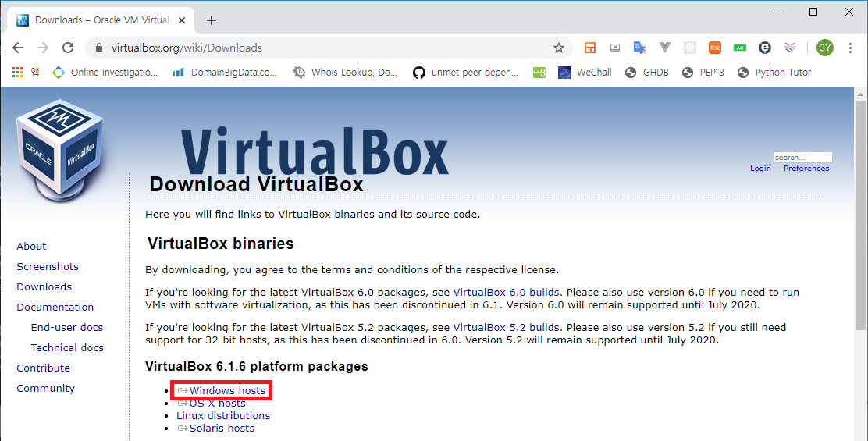Click the Google Translate extension icon
Screen dimensions: 868x441
click(639, 48)
